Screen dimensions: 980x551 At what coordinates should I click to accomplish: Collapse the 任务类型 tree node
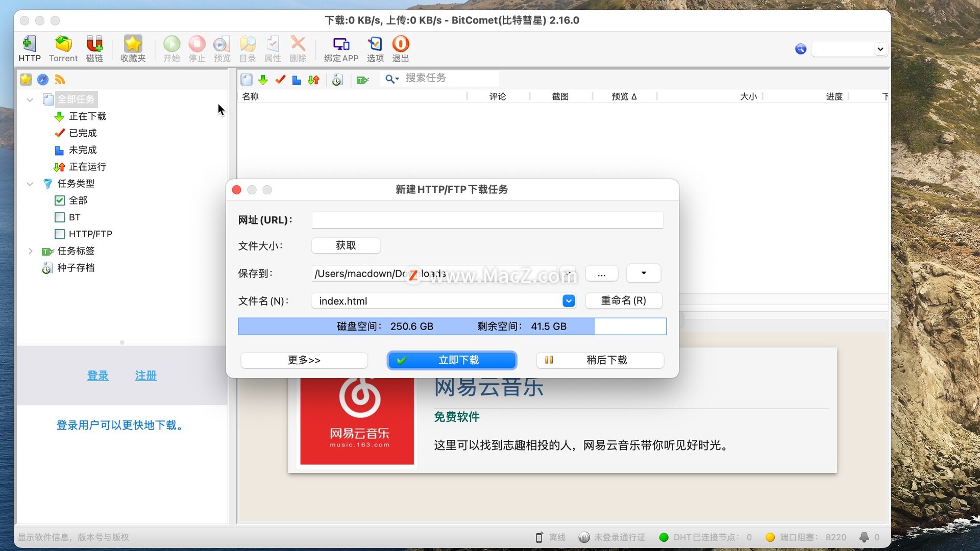point(30,184)
